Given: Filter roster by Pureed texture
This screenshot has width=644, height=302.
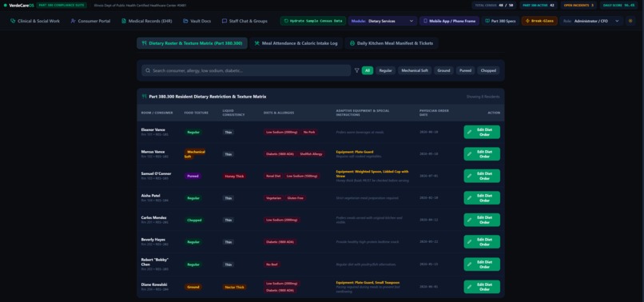Looking at the screenshot, I should tap(465, 70).
